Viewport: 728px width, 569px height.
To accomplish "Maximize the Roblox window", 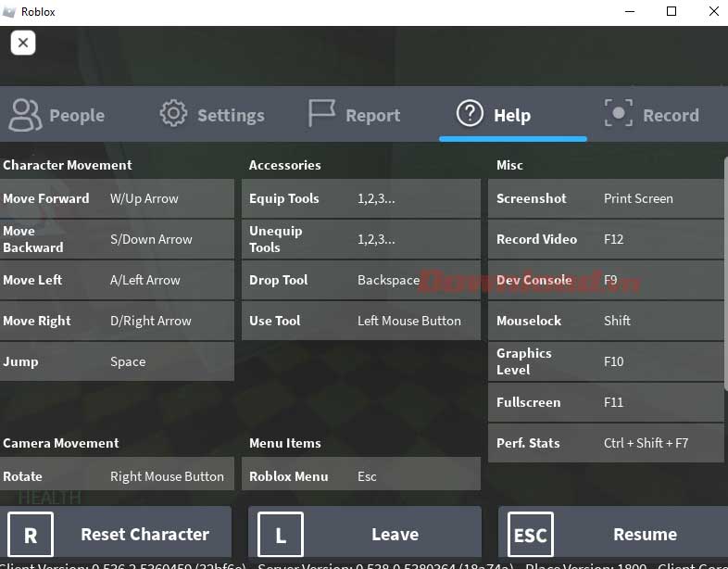I will pyautogui.click(x=671, y=11).
